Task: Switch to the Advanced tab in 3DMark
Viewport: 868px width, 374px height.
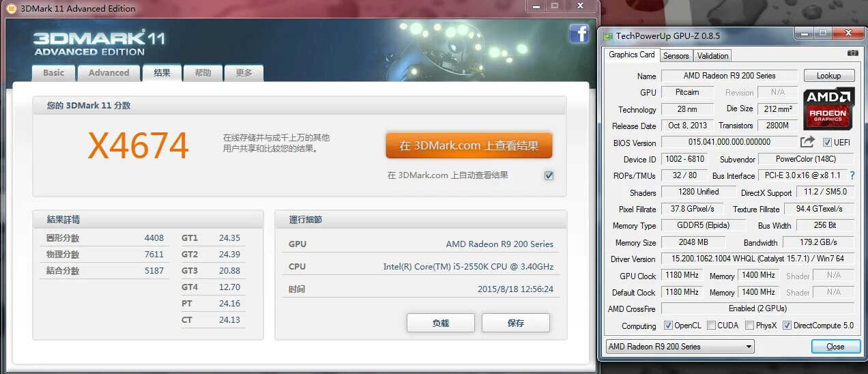Action: tap(108, 72)
